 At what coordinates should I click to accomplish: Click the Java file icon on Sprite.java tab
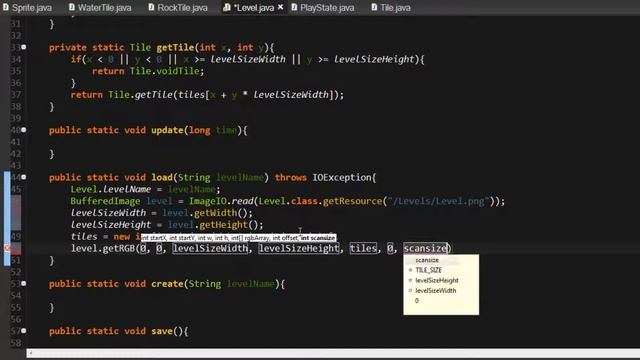coord(6,7)
